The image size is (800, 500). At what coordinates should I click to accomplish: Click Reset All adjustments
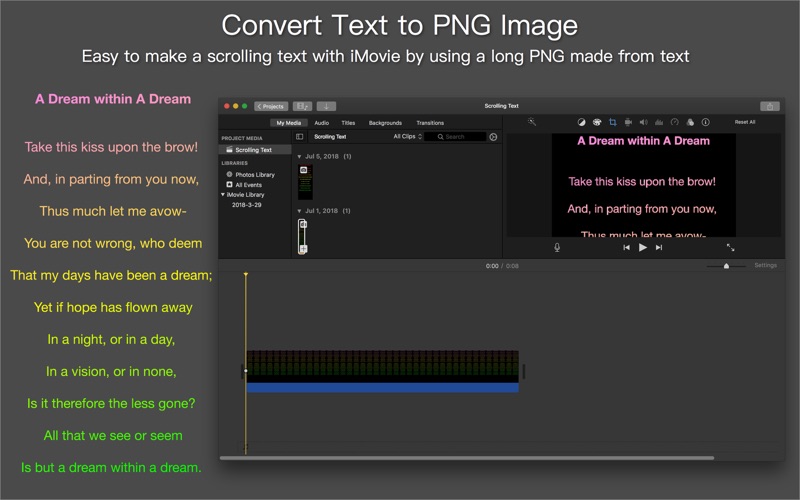pyautogui.click(x=745, y=122)
